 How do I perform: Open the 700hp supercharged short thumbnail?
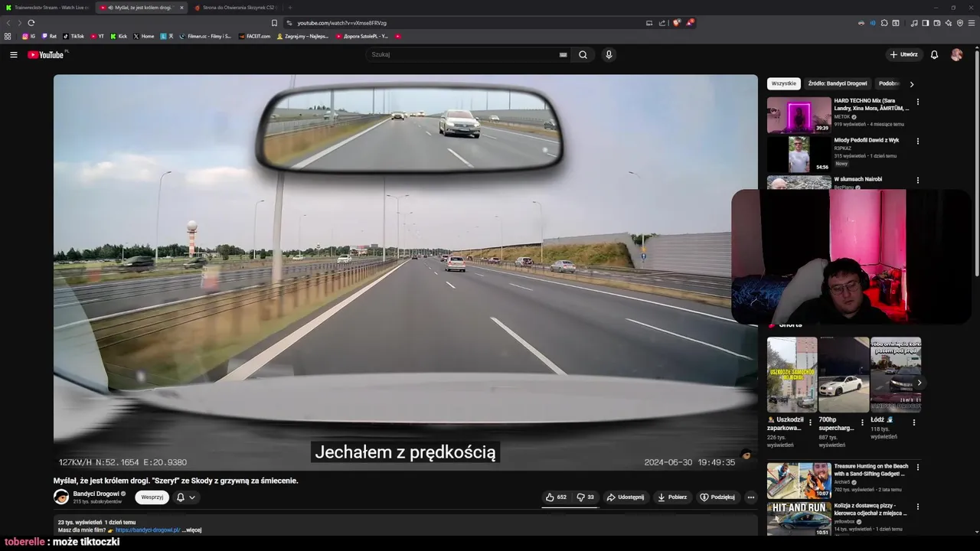844,375
